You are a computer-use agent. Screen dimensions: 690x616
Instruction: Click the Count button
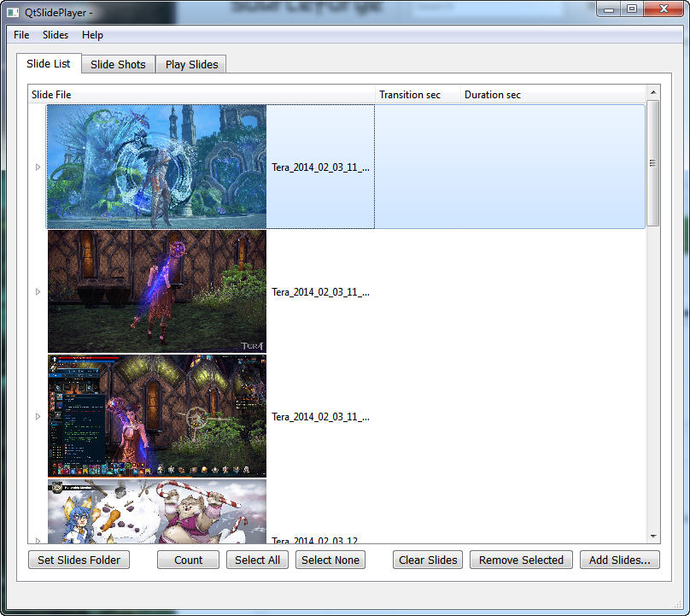(x=188, y=560)
